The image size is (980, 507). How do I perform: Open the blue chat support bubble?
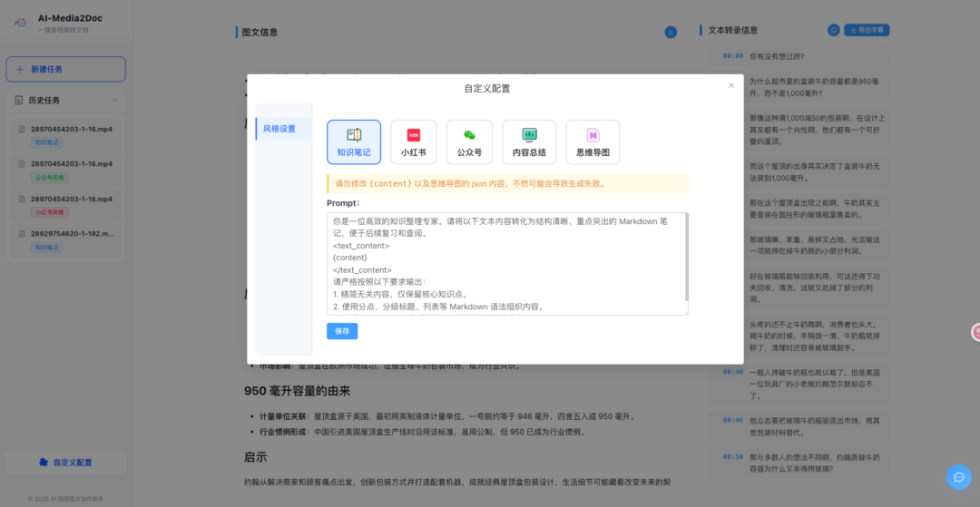click(959, 477)
